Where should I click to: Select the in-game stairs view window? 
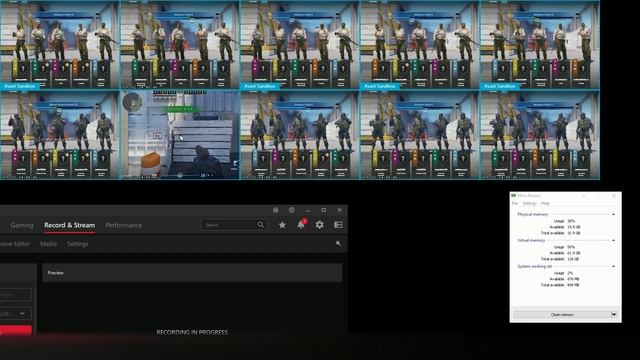[180, 135]
